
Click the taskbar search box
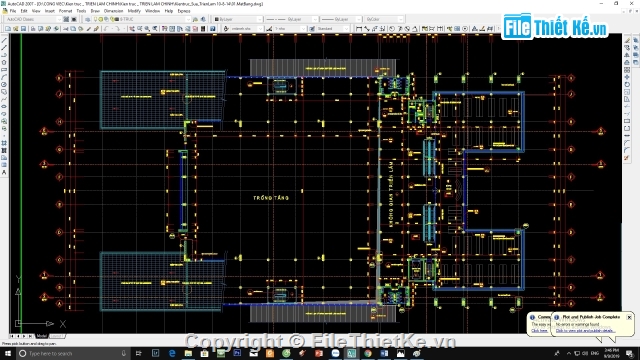coord(73,353)
